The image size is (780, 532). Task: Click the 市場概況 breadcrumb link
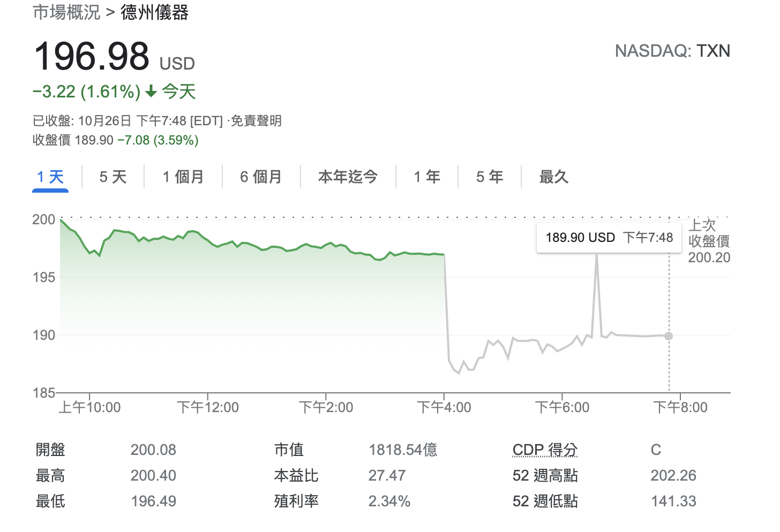[x=66, y=12]
